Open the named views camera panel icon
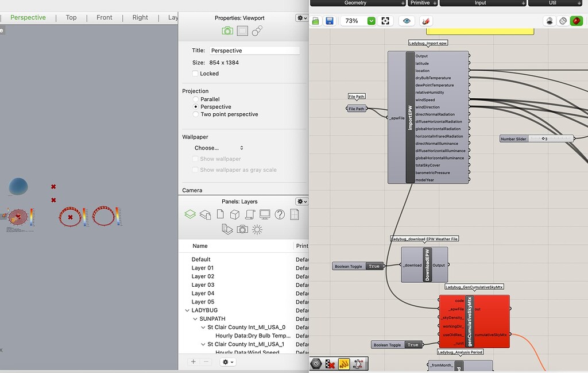 tap(242, 229)
